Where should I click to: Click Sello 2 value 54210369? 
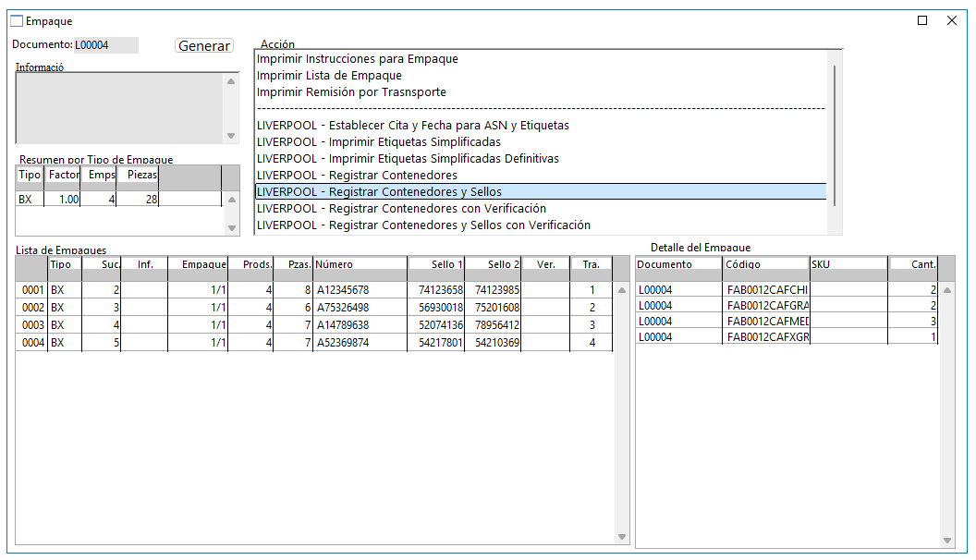496,342
